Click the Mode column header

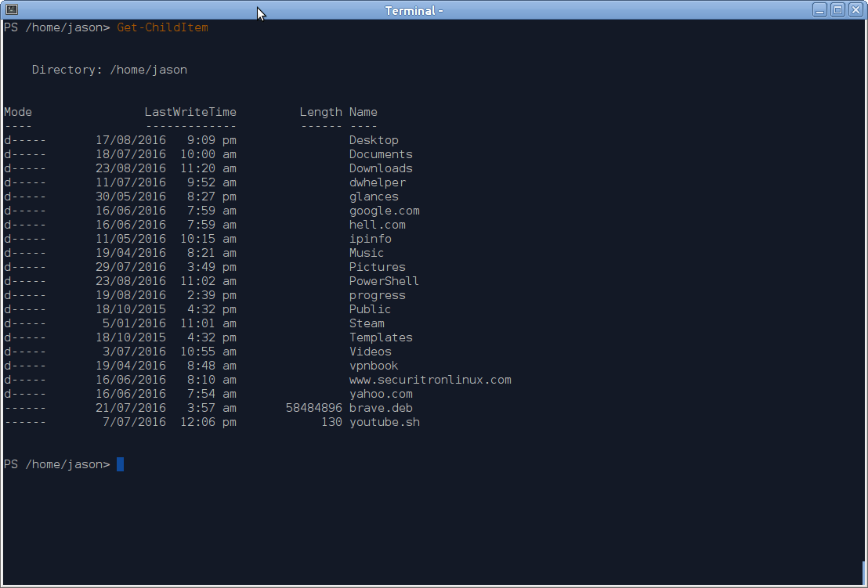coord(17,111)
